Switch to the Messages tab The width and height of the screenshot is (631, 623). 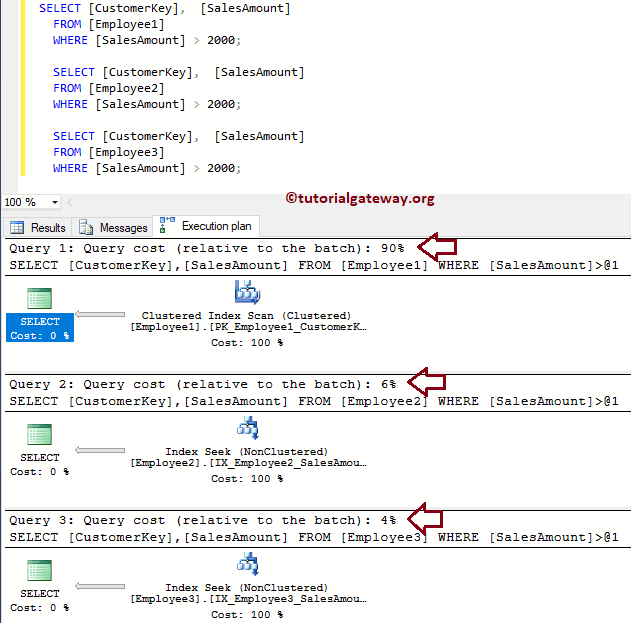pyautogui.click(x=113, y=227)
